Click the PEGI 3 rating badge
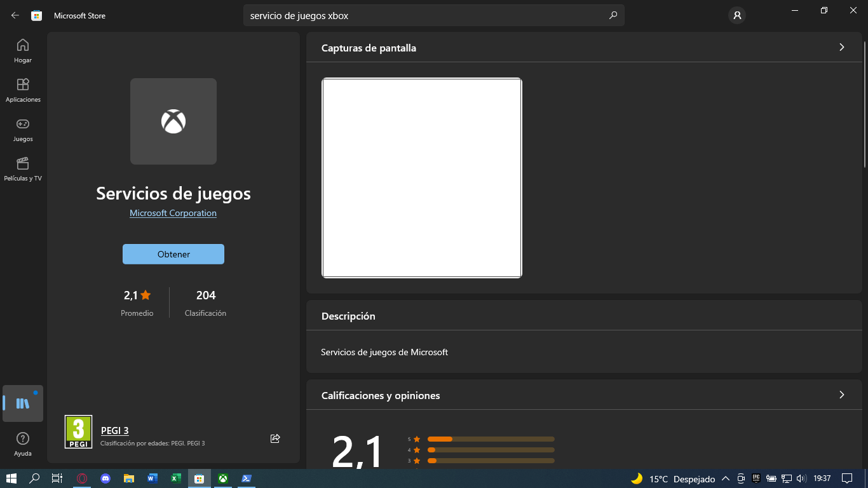This screenshot has height=488, width=868. coord(78,432)
